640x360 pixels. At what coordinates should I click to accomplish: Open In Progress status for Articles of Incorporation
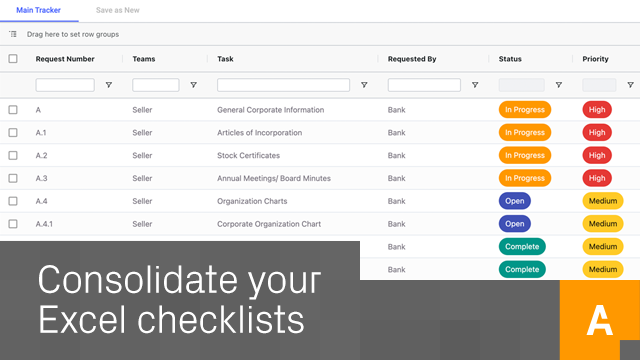coord(525,132)
